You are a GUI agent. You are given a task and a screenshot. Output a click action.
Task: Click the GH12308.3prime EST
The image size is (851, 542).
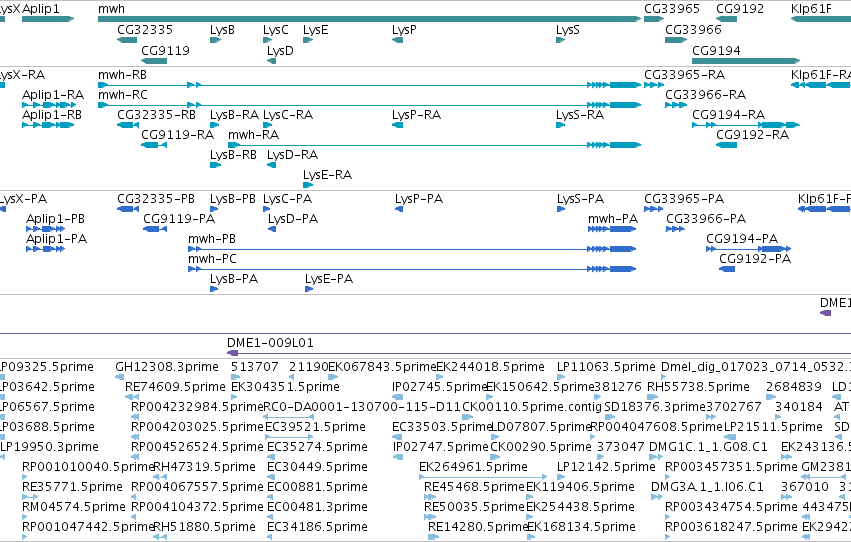(x=119, y=378)
